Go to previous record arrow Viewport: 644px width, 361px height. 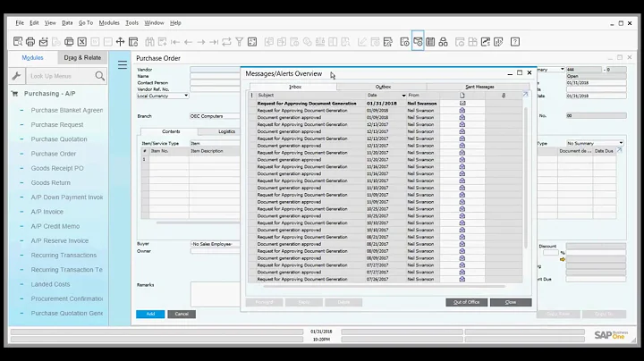(188, 42)
